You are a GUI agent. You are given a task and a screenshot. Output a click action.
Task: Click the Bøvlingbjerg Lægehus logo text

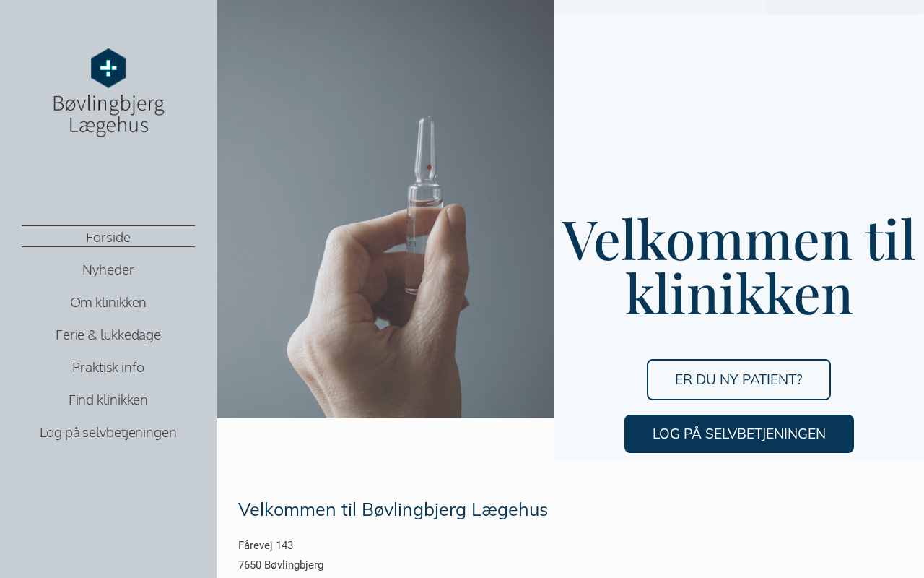click(108, 114)
